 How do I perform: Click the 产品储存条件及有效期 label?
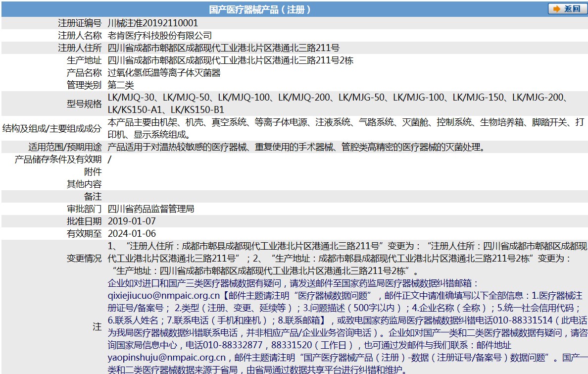pyautogui.click(x=58, y=159)
